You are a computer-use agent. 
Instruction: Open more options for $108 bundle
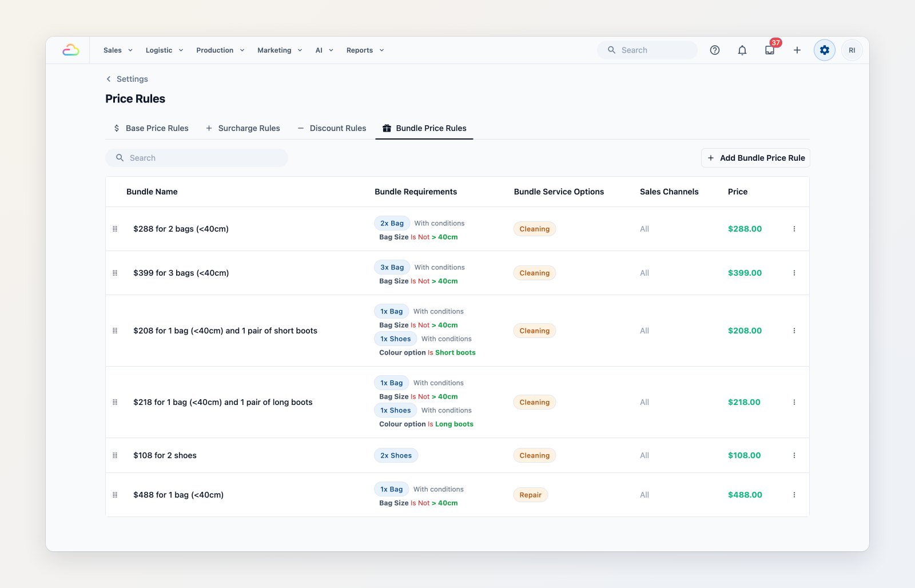click(794, 455)
